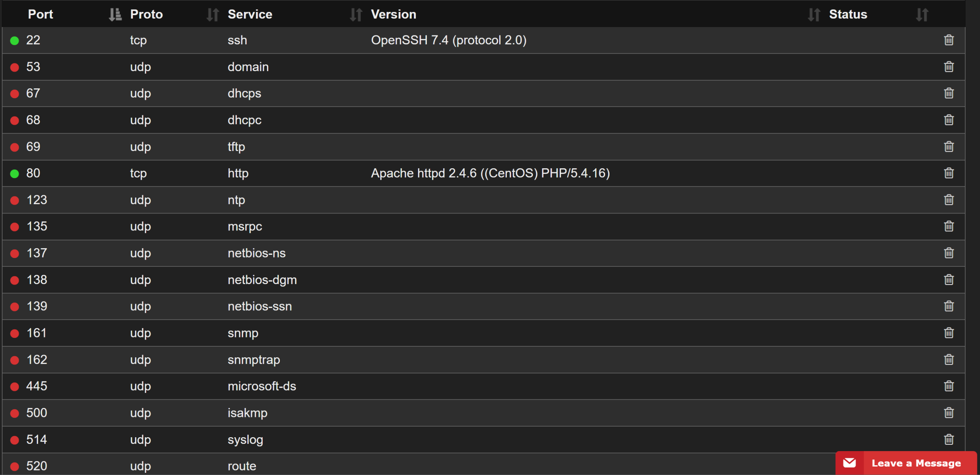Delete the isakmp port 500 row
980x475 pixels.
[949, 413]
